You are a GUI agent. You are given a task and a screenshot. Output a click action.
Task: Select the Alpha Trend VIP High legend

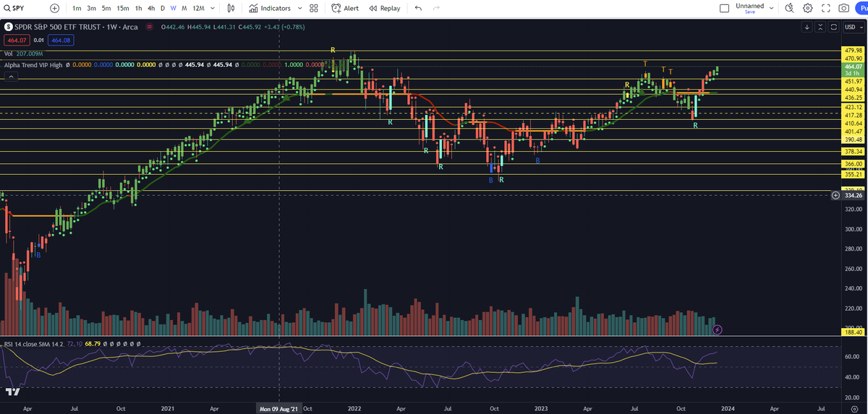[x=33, y=65]
